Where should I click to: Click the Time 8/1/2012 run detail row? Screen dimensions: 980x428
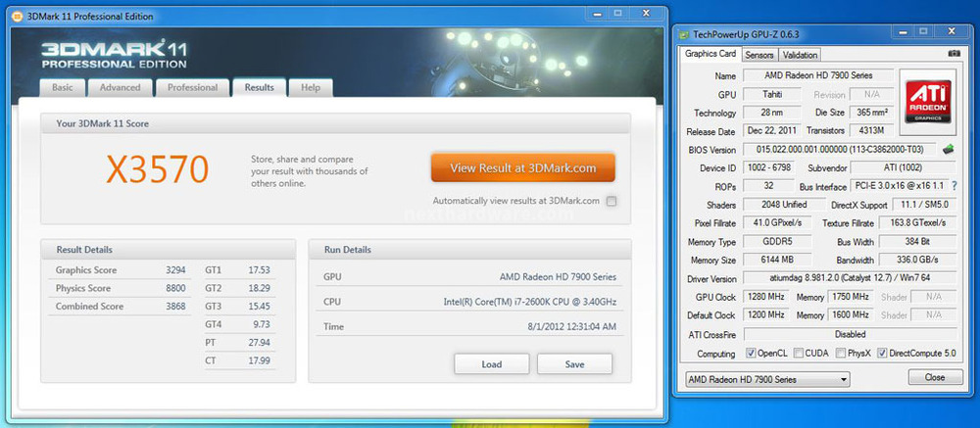pyautogui.click(x=470, y=326)
